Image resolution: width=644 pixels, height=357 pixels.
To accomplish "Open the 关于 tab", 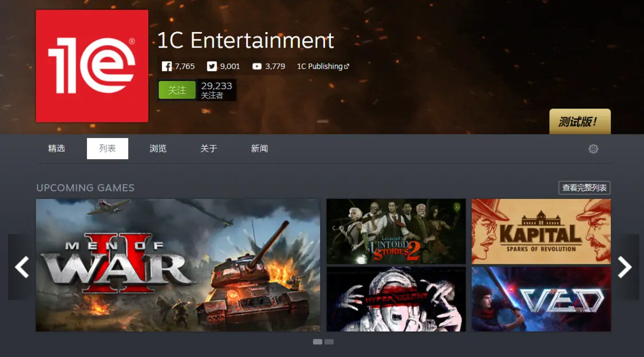I will (x=209, y=148).
